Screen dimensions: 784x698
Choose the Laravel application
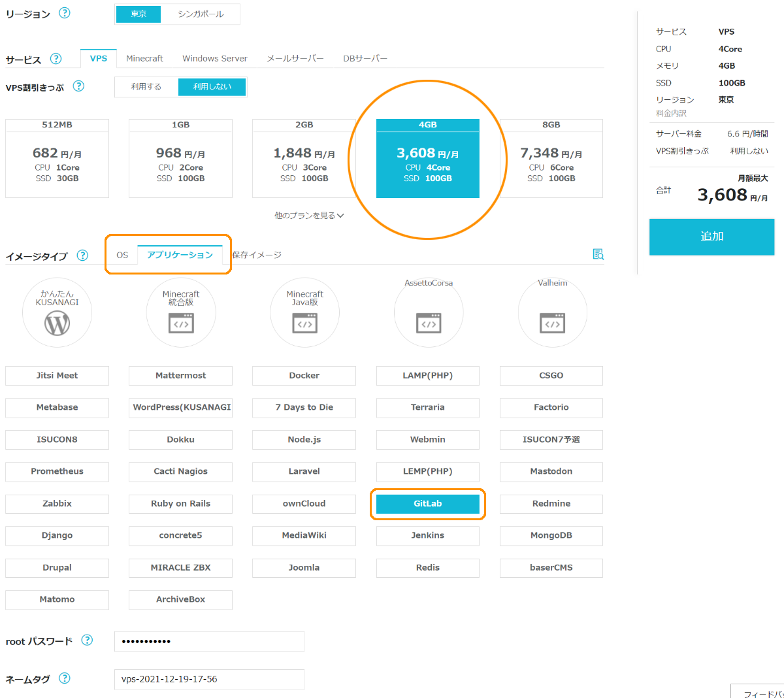click(x=304, y=471)
